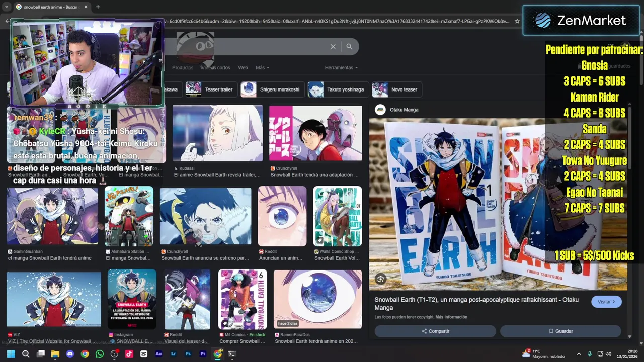The height and width of the screenshot is (362, 644).
Task: Click the Otaku Manga source icon
Action: pos(380,110)
